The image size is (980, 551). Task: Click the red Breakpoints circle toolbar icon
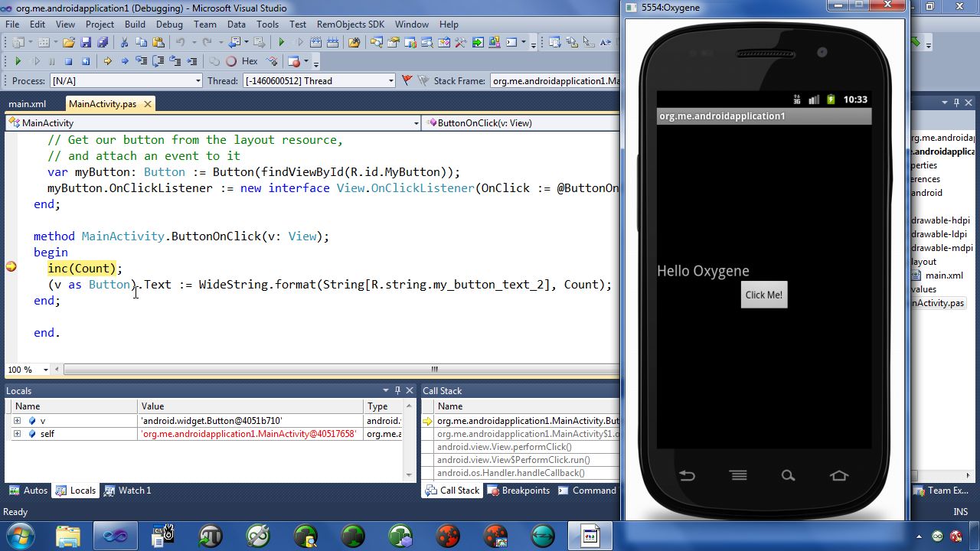[294, 61]
